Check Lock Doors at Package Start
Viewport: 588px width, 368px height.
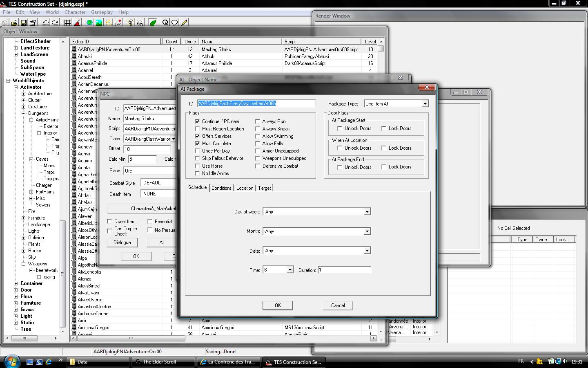tap(384, 128)
